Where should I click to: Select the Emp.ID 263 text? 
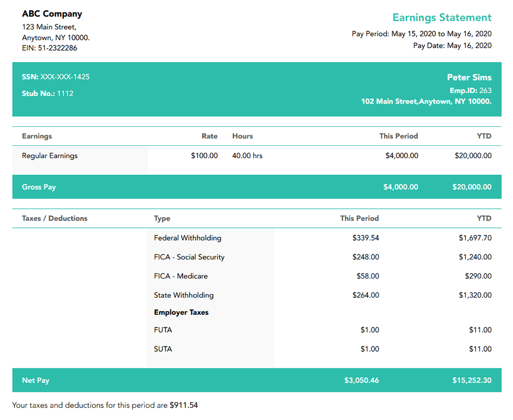470,90
